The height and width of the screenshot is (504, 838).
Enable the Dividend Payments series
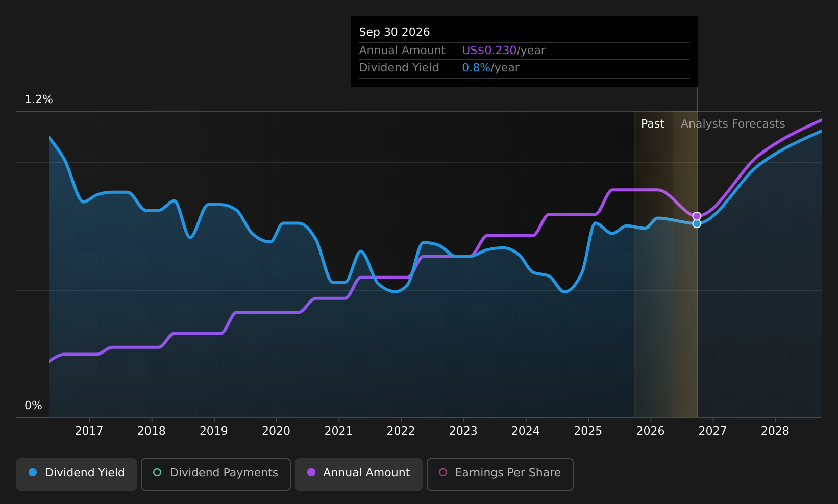pyautogui.click(x=216, y=474)
